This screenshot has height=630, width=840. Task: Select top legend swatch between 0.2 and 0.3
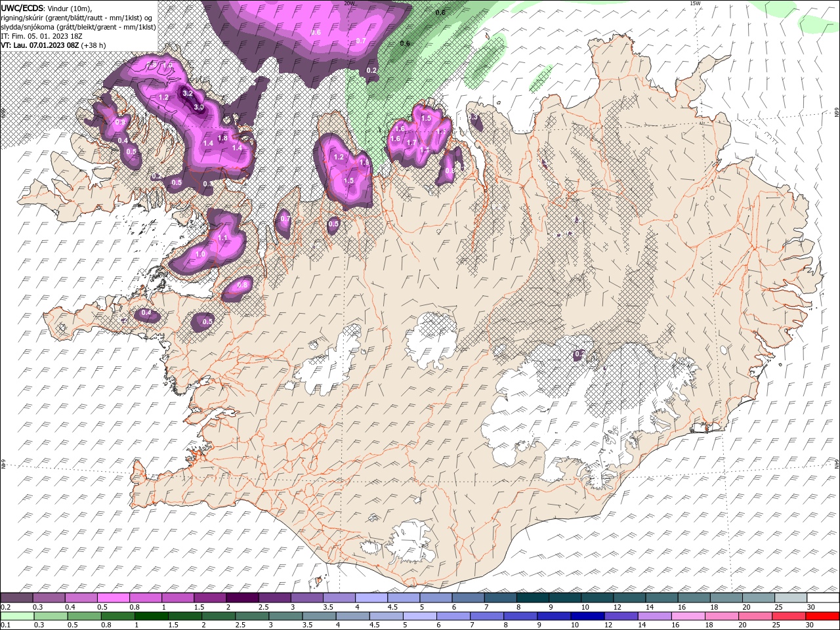click(x=16, y=597)
